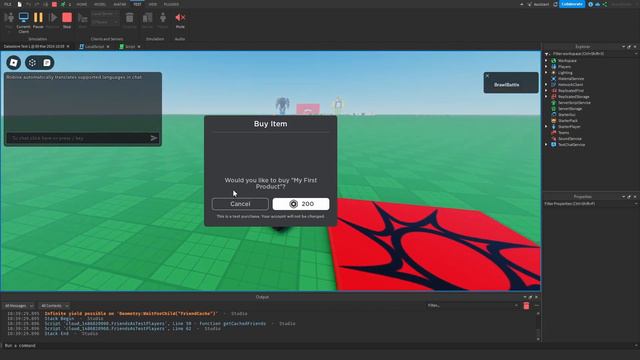Send the chat message with arrow icon
This screenshot has width=640, height=360.
pyautogui.click(x=154, y=138)
